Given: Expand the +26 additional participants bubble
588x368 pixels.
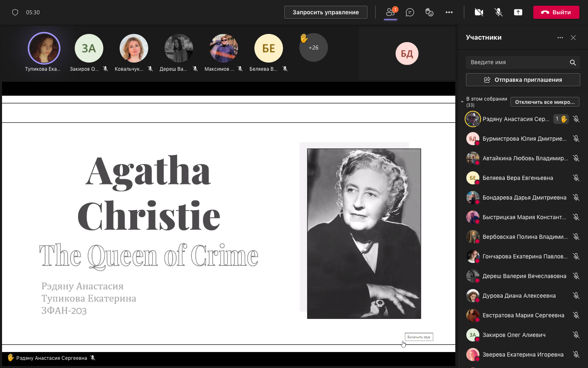Looking at the screenshot, I should point(313,48).
